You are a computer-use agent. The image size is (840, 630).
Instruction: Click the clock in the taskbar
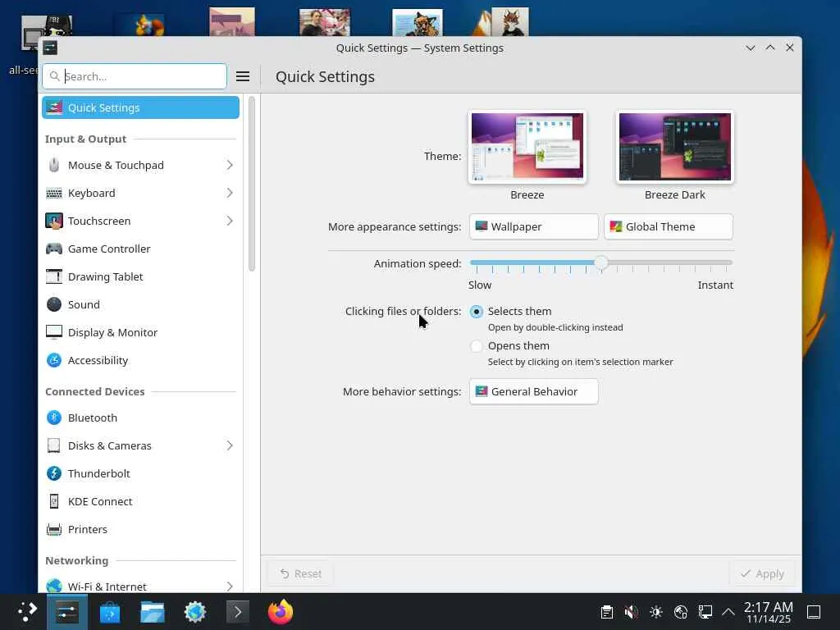tap(768, 612)
